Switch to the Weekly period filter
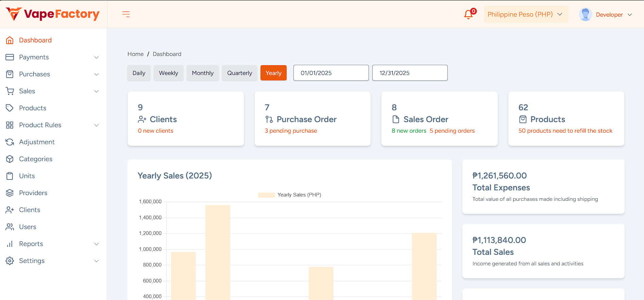The image size is (644, 300). [168, 73]
